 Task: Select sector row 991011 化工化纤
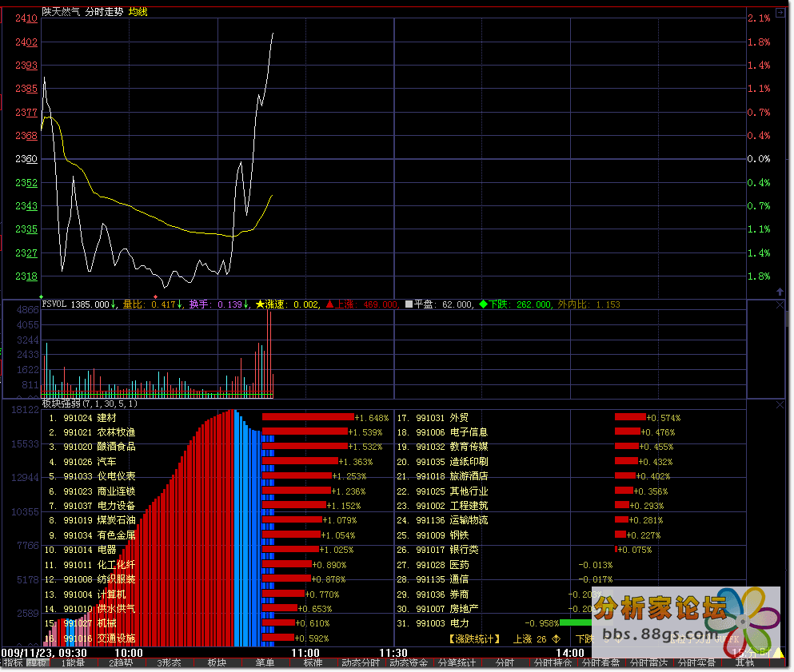click(90, 565)
